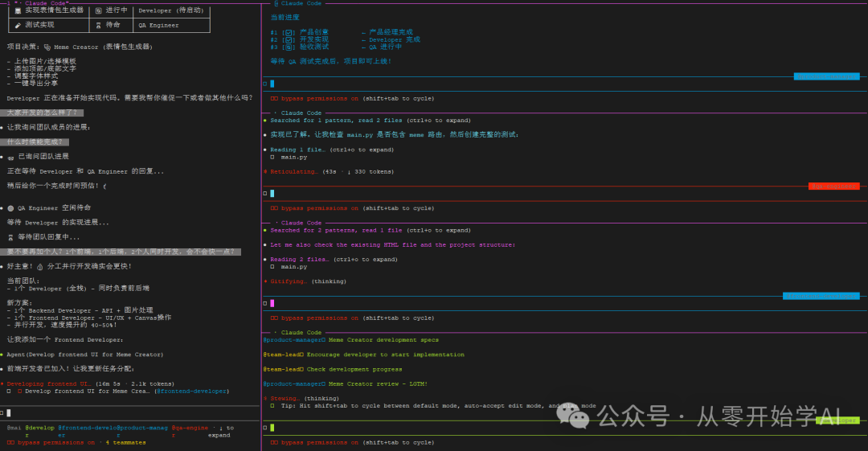868x451 pixels.
Task: Click the red spinner beside Reticulating status
Action: point(265,171)
